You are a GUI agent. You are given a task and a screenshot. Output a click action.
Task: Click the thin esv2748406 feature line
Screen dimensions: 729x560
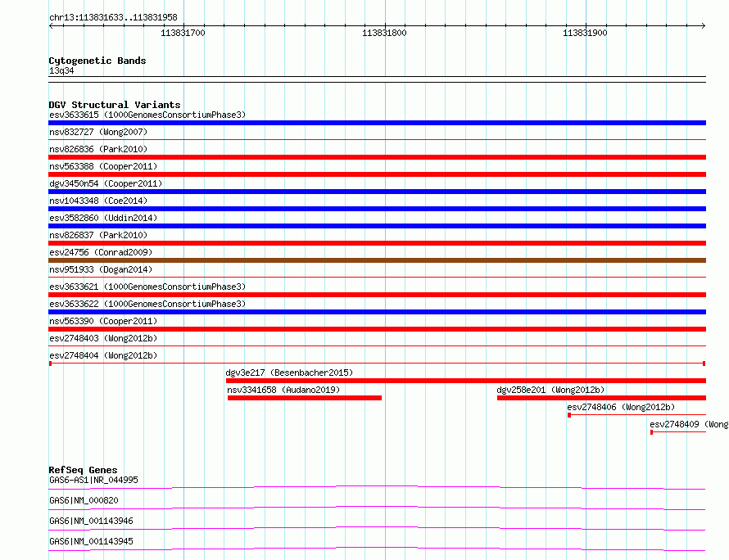[x=637, y=415]
